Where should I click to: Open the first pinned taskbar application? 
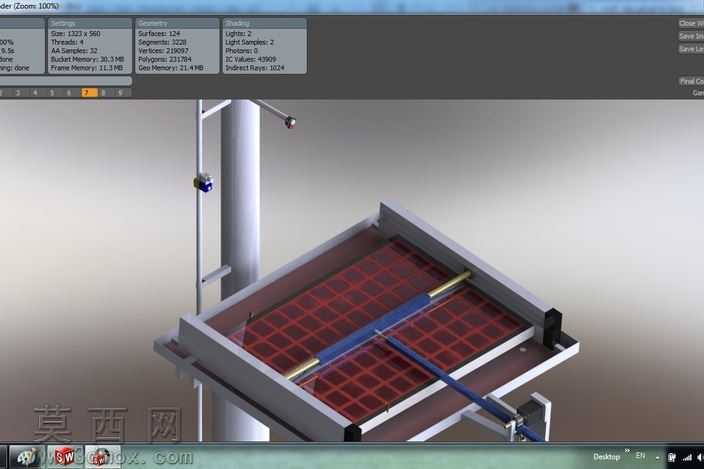click(x=27, y=457)
